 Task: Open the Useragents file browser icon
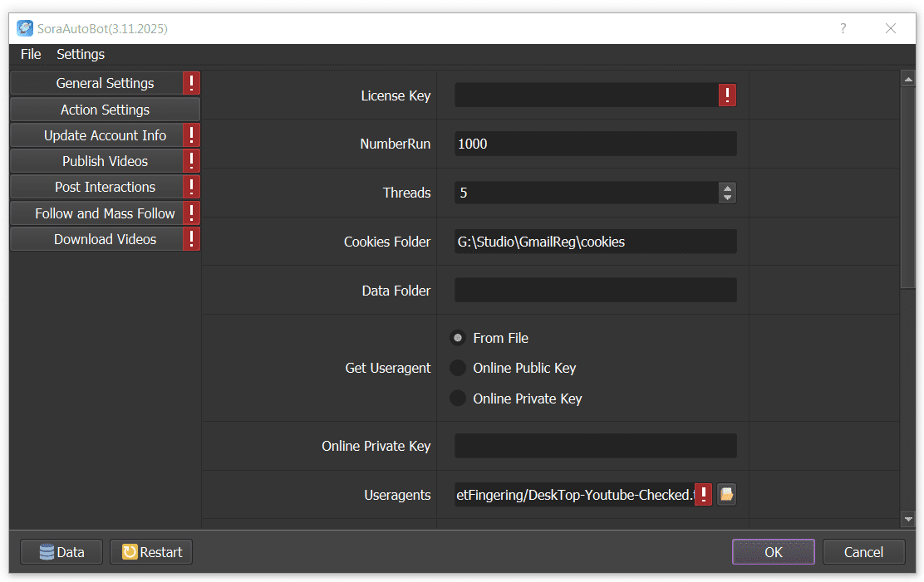click(x=725, y=494)
